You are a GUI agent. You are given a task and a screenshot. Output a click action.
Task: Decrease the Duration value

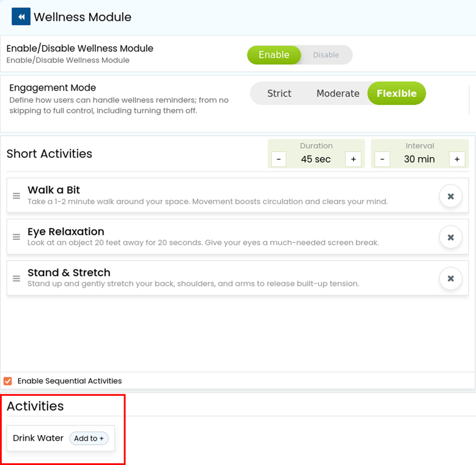(x=279, y=159)
